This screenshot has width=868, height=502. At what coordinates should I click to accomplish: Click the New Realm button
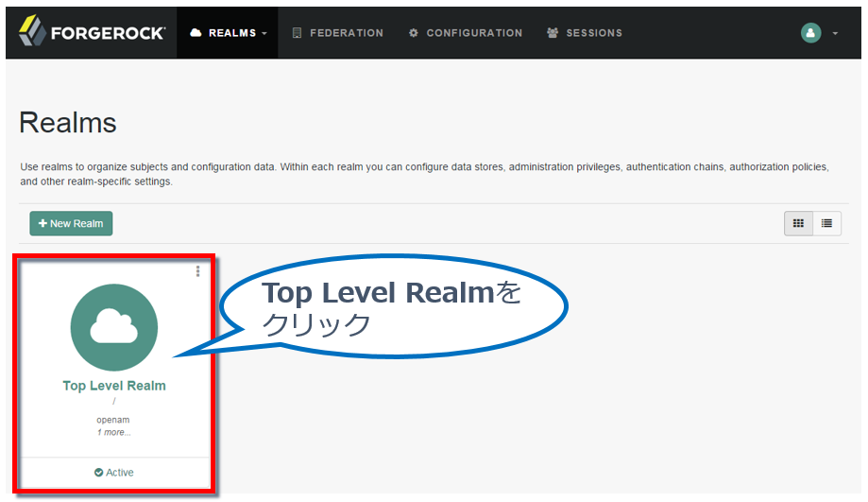tap(71, 223)
